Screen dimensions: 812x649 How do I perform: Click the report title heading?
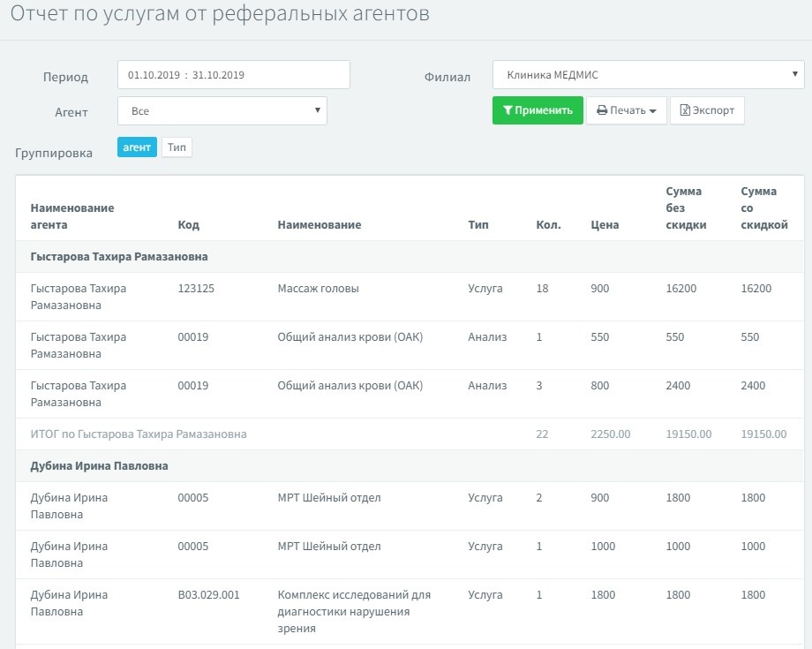tap(220, 13)
